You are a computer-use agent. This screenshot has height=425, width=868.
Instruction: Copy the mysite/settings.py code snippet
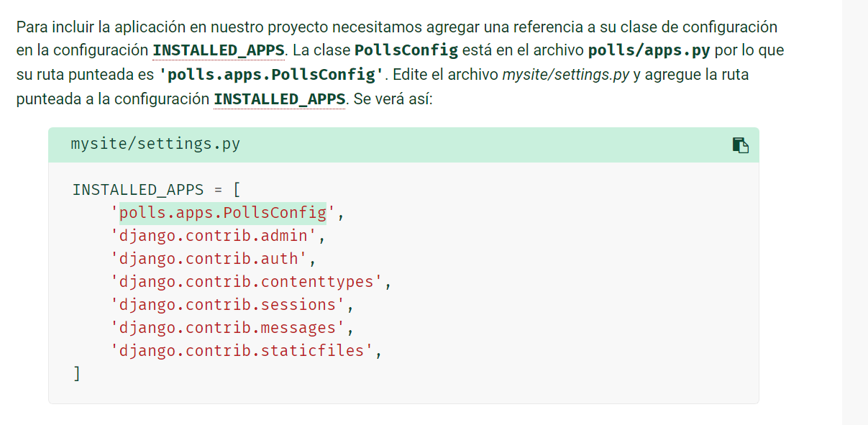coord(740,145)
